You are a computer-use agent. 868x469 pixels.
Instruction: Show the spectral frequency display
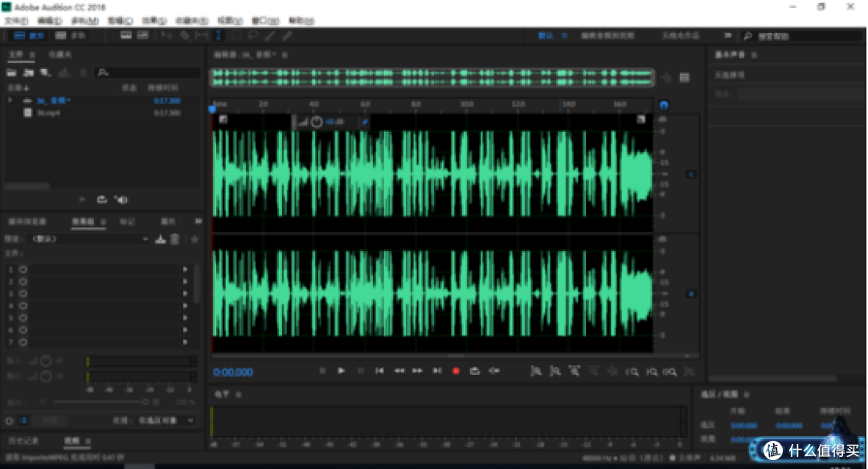[x=126, y=35]
